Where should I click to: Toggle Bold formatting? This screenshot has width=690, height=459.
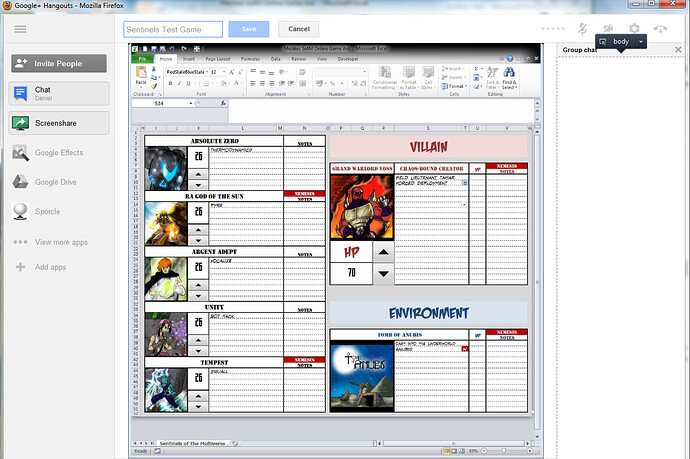pos(170,83)
